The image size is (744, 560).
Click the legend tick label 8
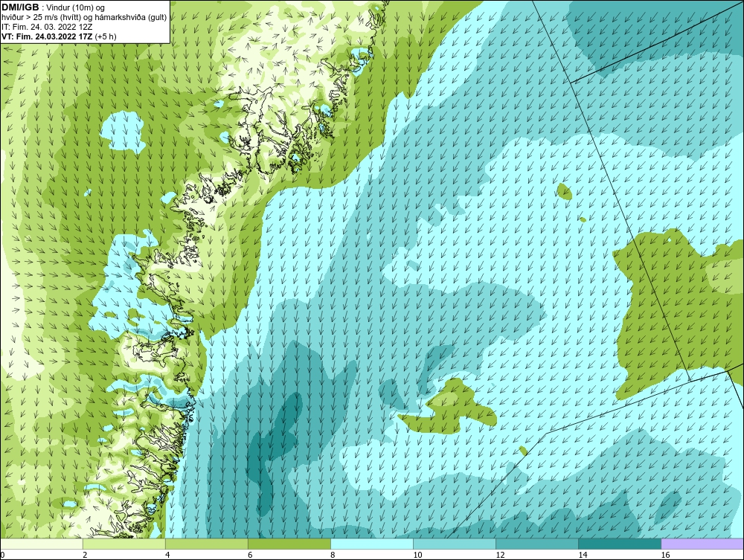pyautogui.click(x=333, y=555)
